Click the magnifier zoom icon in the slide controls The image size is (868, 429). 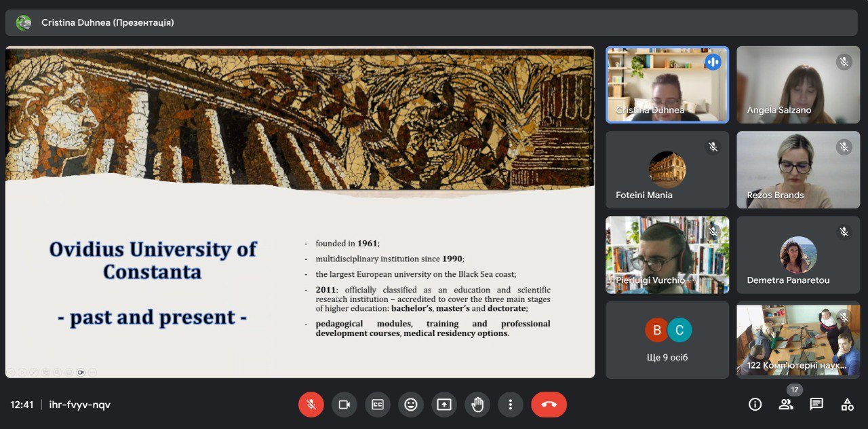pos(57,372)
